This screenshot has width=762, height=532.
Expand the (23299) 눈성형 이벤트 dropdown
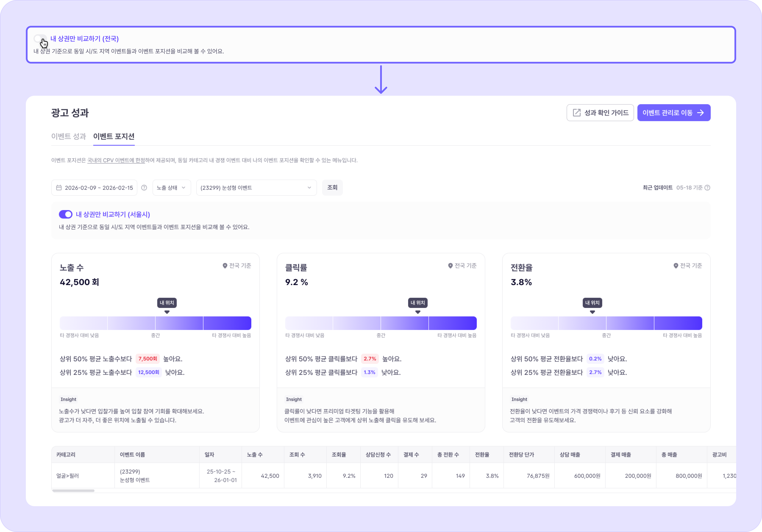pyautogui.click(x=256, y=188)
